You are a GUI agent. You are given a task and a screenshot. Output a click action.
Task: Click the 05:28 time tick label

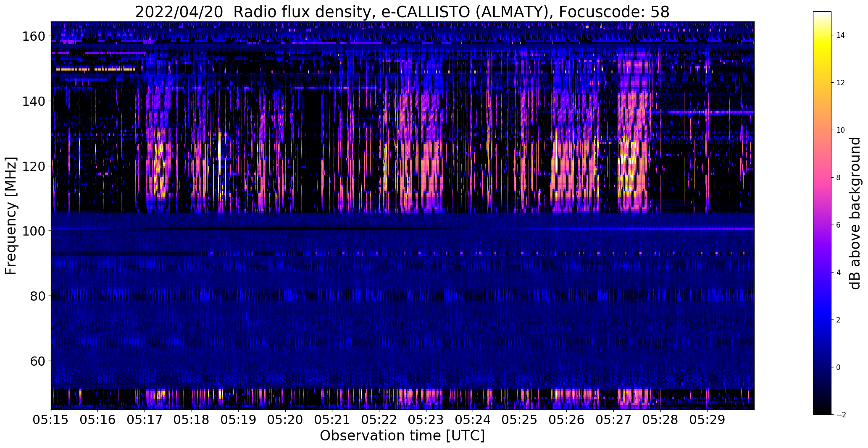pos(660,419)
